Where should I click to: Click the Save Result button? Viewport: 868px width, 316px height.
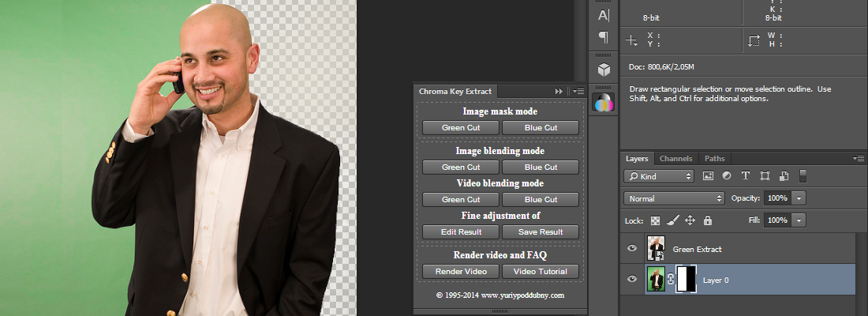pyautogui.click(x=541, y=231)
